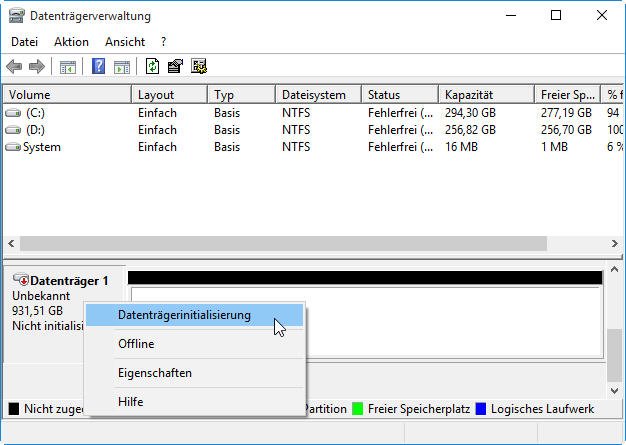Click the 294,30 GB capacity cell
Image resolution: width=626 pixels, height=445 pixels.
[x=470, y=113]
